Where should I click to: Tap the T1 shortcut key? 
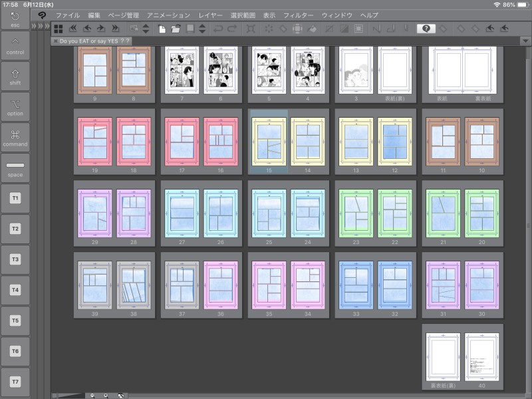[15, 198]
